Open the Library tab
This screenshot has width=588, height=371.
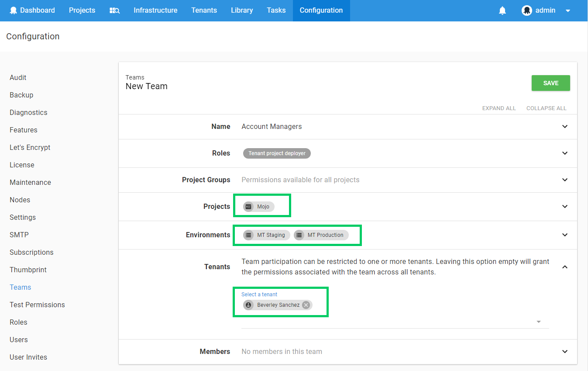242,10
